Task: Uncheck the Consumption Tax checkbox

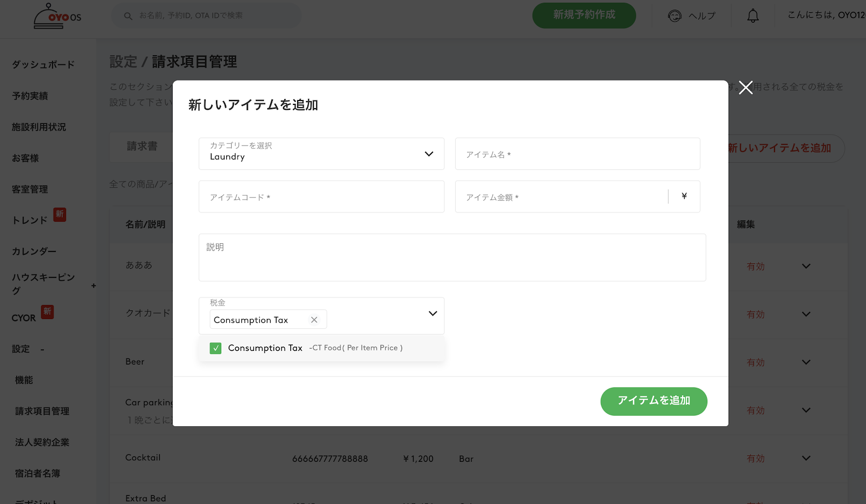Action: tap(215, 348)
